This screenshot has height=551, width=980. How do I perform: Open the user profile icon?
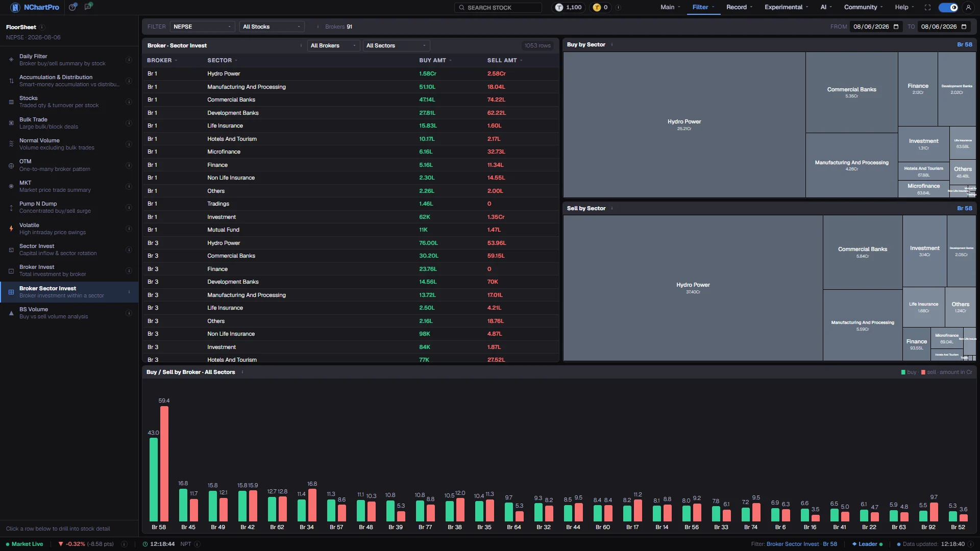click(x=968, y=7)
